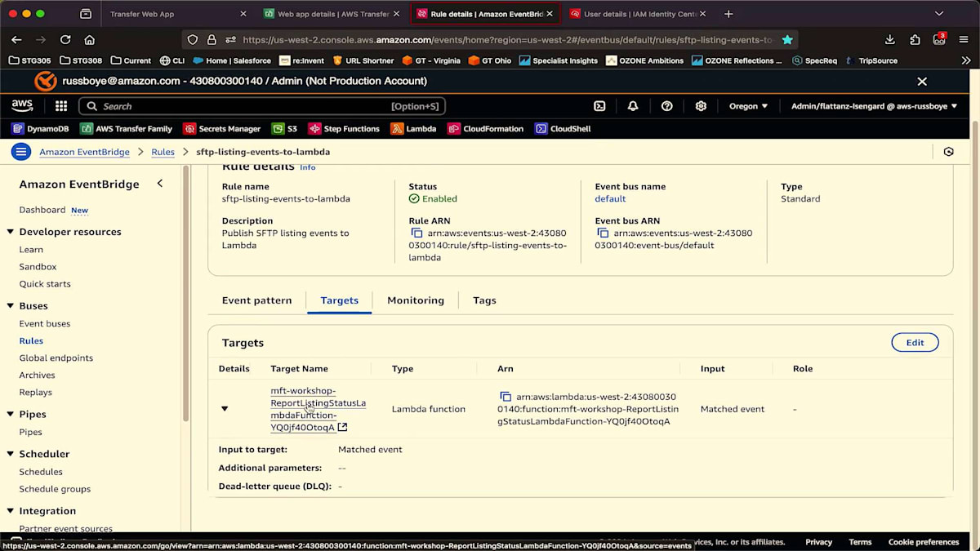Close the account banner with X

922,82
